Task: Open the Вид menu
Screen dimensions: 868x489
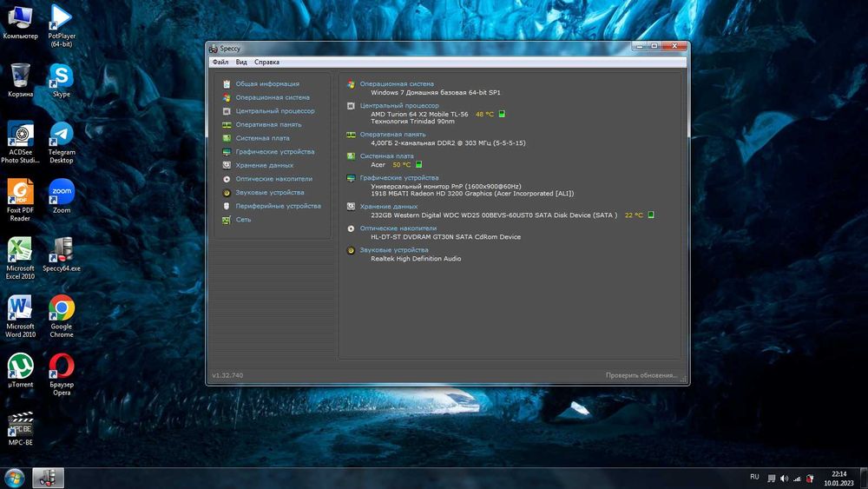Action: click(x=241, y=62)
